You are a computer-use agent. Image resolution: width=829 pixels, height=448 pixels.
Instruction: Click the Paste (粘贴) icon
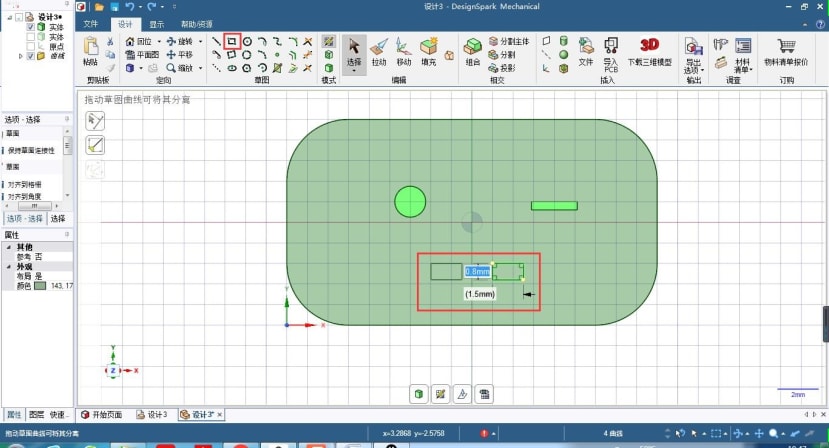click(90, 46)
